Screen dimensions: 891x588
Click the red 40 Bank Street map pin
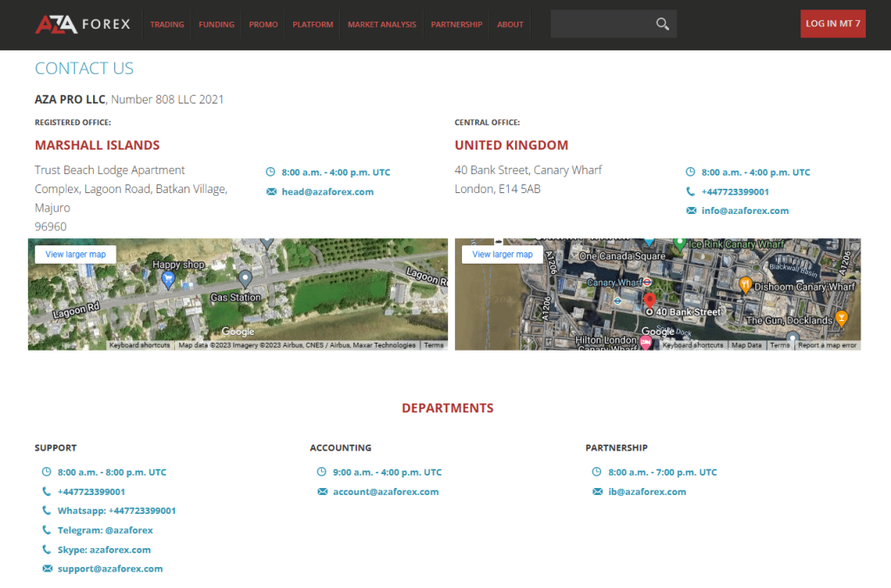click(x=649, y=300)
